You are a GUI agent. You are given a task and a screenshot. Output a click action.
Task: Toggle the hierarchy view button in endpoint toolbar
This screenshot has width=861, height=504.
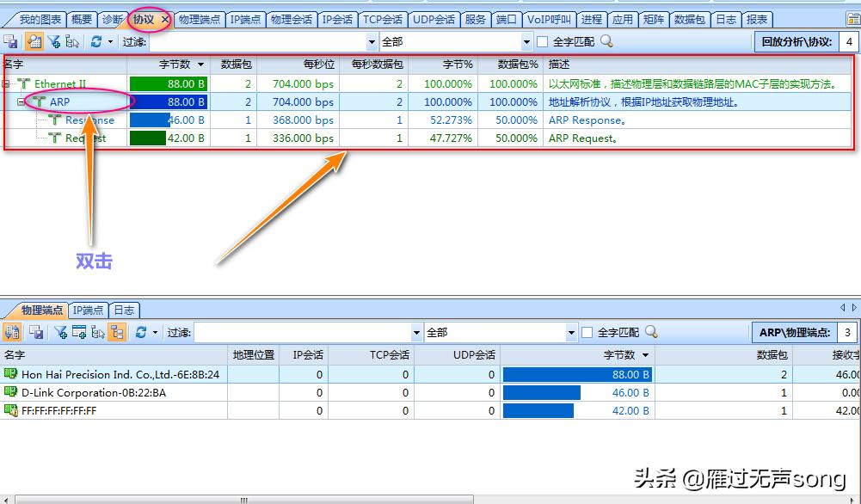tap(119, 332)
